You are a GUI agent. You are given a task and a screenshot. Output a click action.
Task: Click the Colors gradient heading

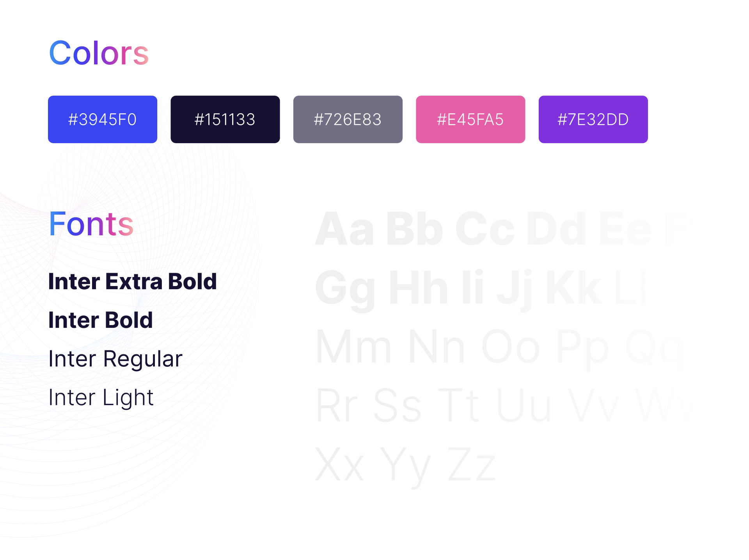tap(99, 53)
